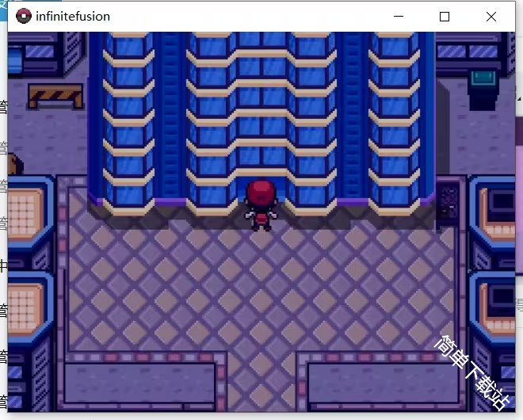Click the plaza path exit at bottom center
Viewport: 523px width, 420px height.
pos(261,384)
